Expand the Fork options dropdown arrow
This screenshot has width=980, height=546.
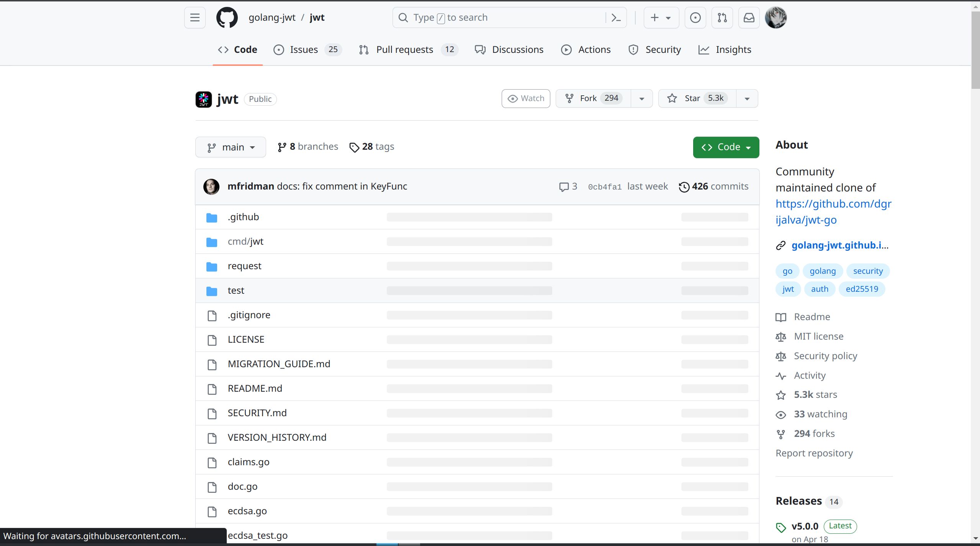[641, 98]
